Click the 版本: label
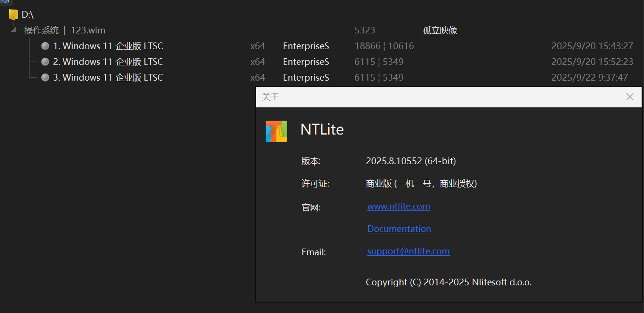644x313 pixels. coord(311,162)
